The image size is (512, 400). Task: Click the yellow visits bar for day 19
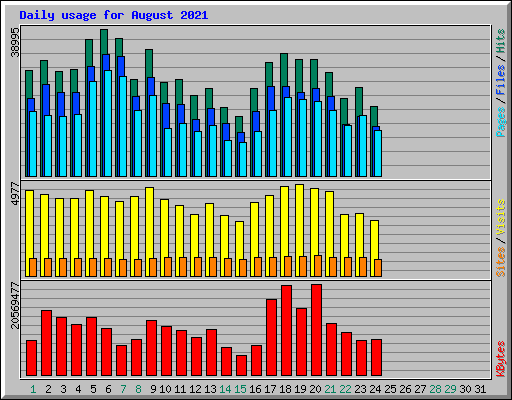[299, 220]
